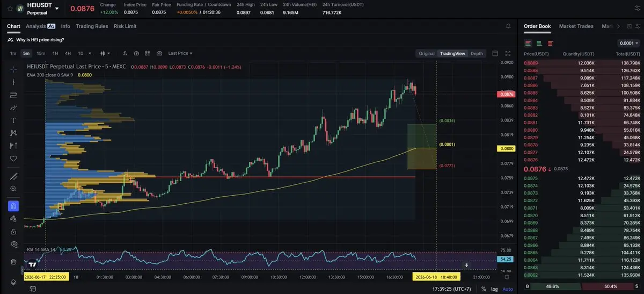Open the indicators fx button

coord(125,53)
